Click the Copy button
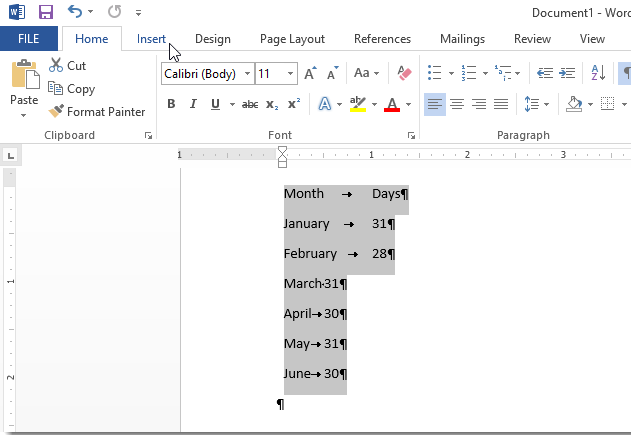The height and width of the screenshot is (435, 631). (x=71, y=89)
